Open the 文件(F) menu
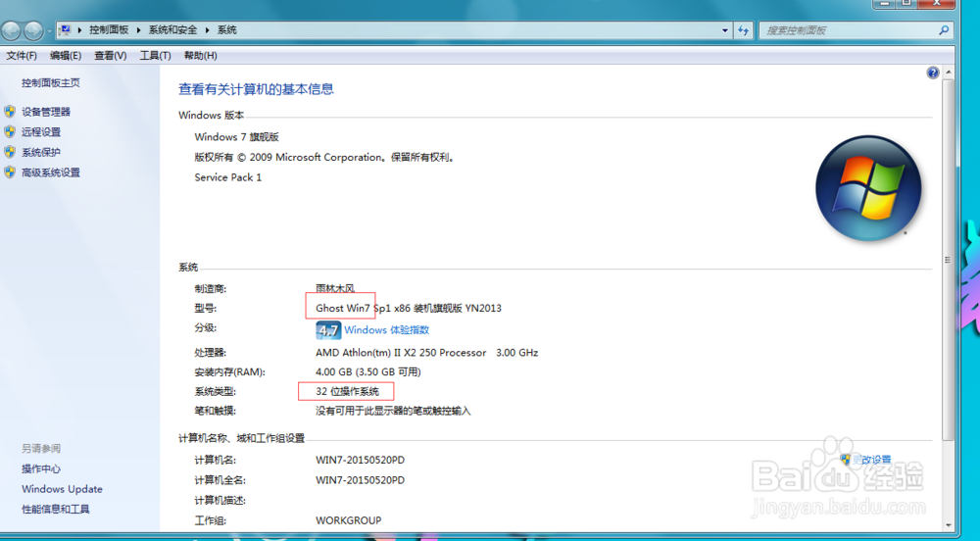Screen dimensions: 980x541 pos(22,56)
